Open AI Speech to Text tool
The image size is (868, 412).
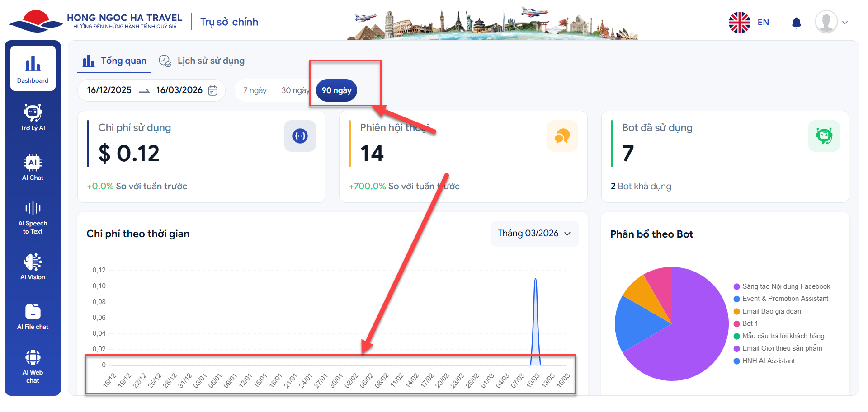[x=33, y=218]
